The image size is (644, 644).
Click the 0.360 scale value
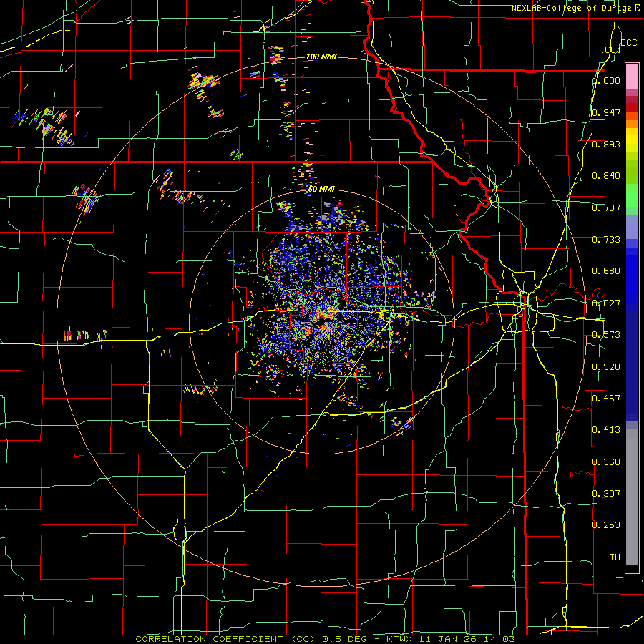606,462
